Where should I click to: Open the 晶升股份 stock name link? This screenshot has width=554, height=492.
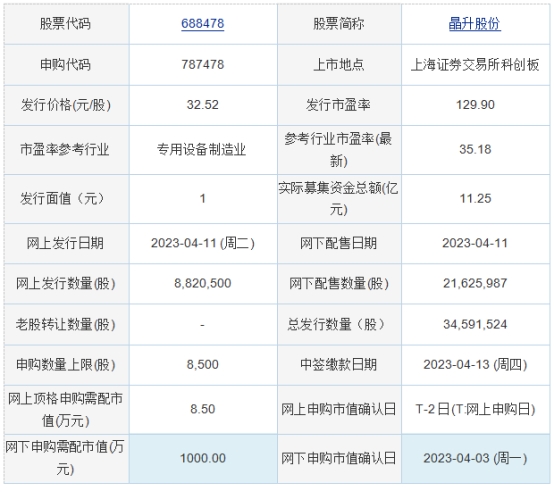tap(475, 24)
